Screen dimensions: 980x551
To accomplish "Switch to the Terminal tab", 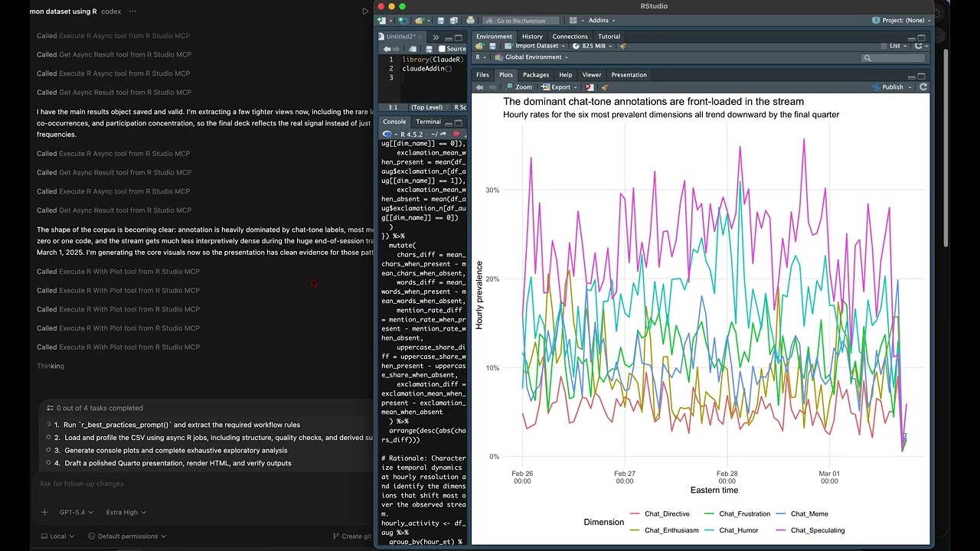I will (428, 122).
